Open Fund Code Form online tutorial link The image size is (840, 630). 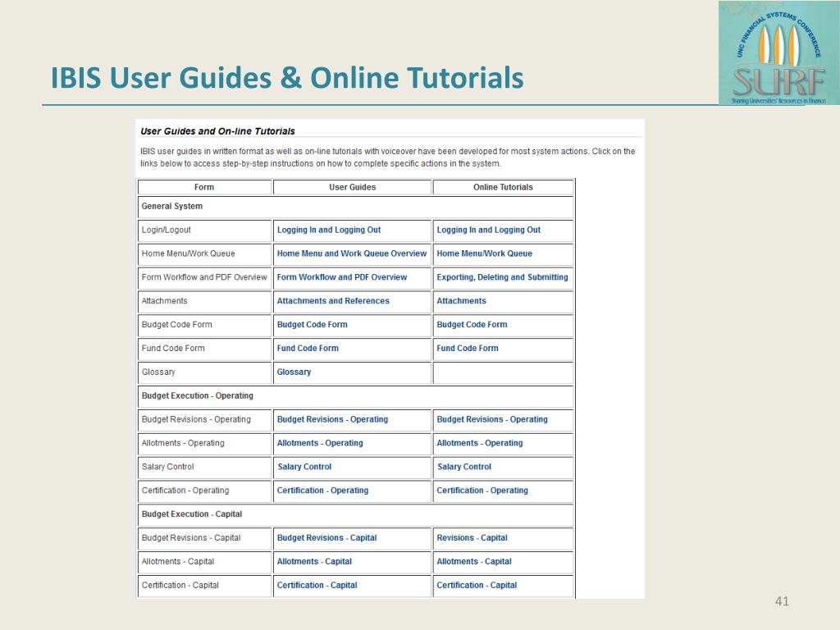[467, 349]
